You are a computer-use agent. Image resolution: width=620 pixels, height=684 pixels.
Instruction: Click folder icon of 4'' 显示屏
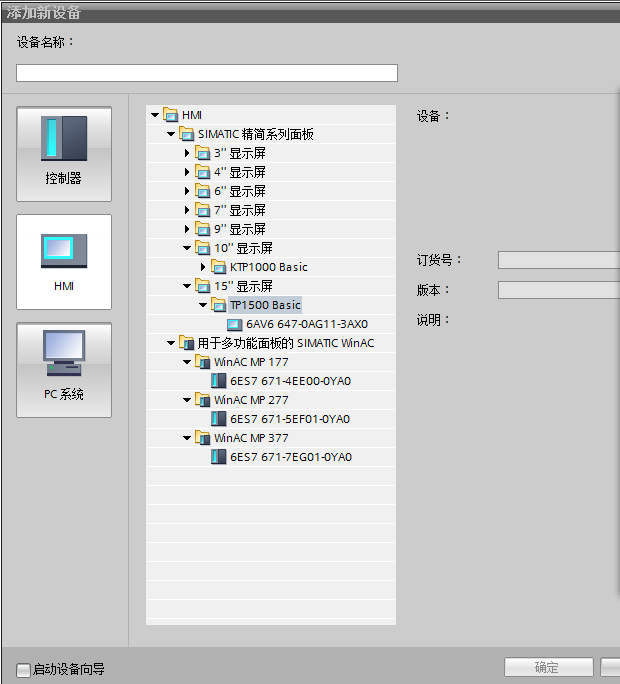click(x=202, y=172)
